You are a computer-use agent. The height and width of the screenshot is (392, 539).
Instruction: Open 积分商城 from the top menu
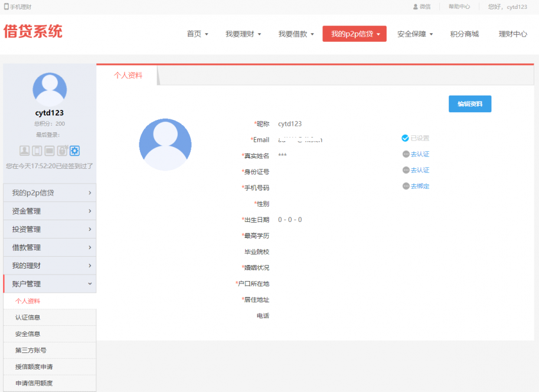point(464,34)
